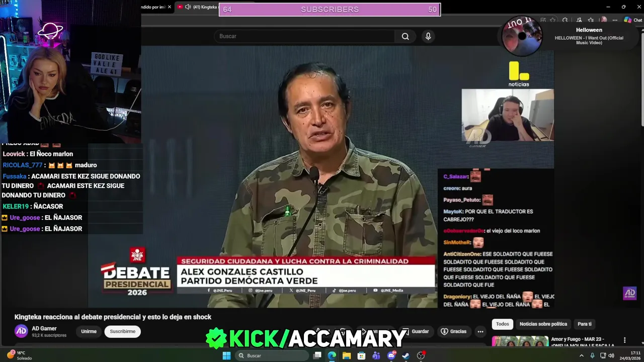644x362 pixels.
Task: Add page to favorites with star icon
Action: [552, 20]
